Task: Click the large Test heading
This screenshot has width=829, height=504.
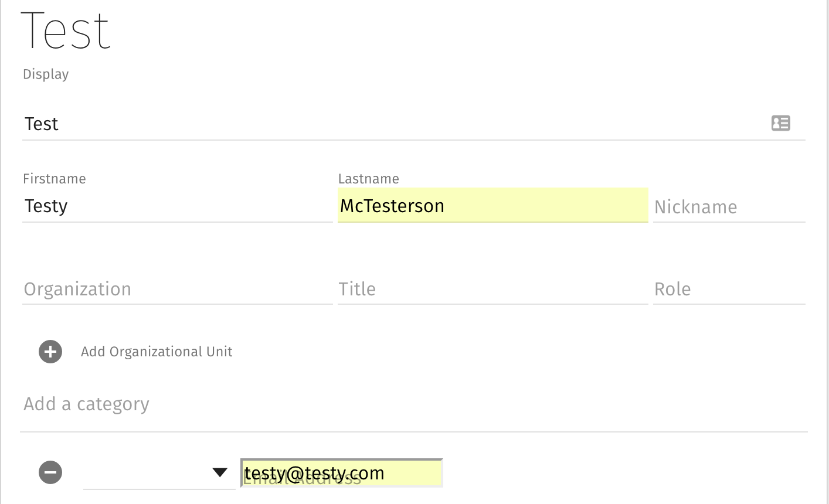Action: click(66, 30)
